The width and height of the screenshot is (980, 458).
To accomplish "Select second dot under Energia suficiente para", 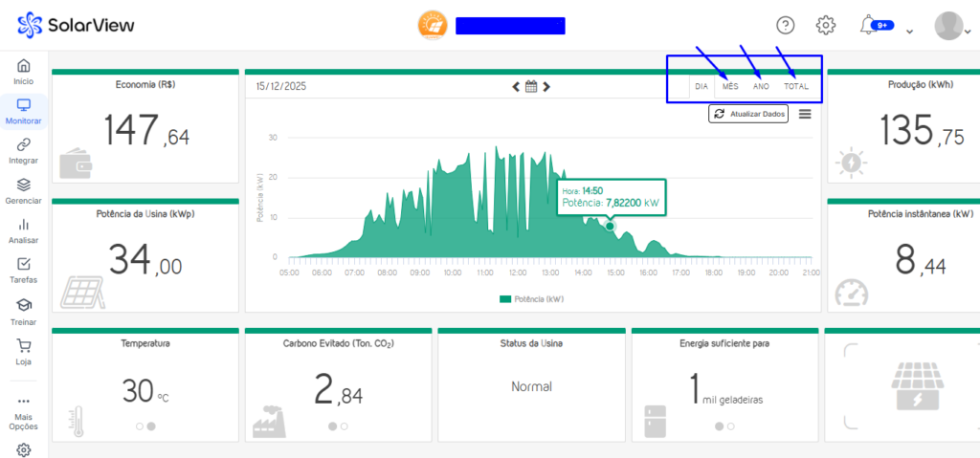I will click(x=729, y=426).
